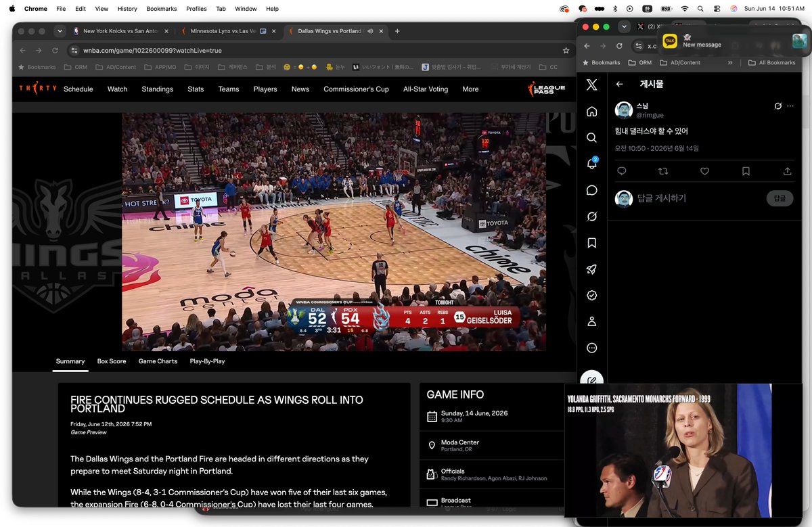Open the post's three-dot more menu
The height and width of the screenshot is (527, 812).
click(790, 106)
